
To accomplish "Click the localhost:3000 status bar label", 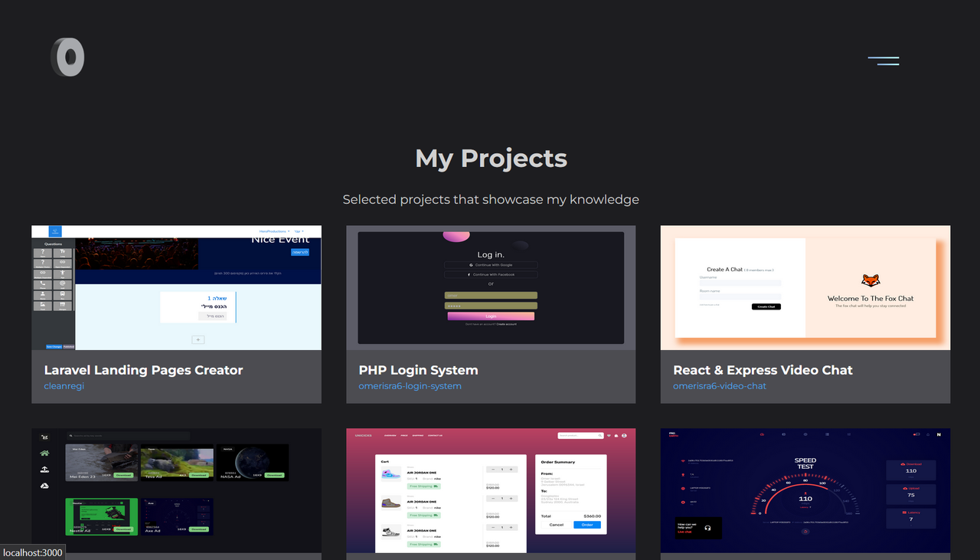I will (x=32, y=552).
